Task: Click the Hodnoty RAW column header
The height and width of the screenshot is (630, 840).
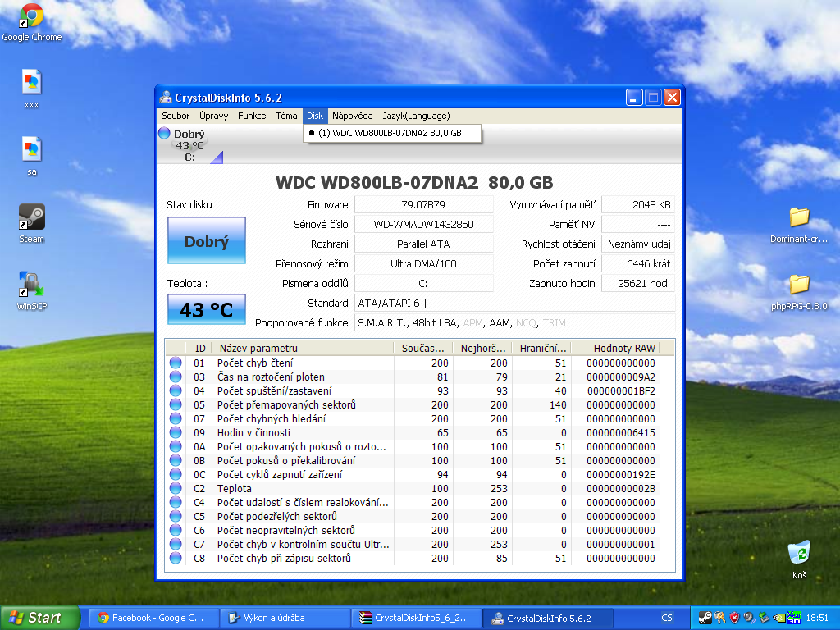Action: [615, 348]
